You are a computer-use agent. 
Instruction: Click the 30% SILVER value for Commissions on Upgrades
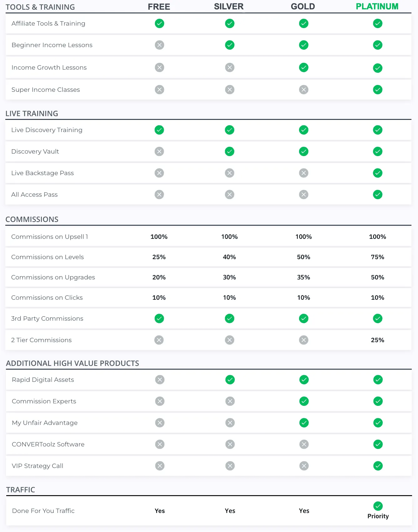click(229, 277)
